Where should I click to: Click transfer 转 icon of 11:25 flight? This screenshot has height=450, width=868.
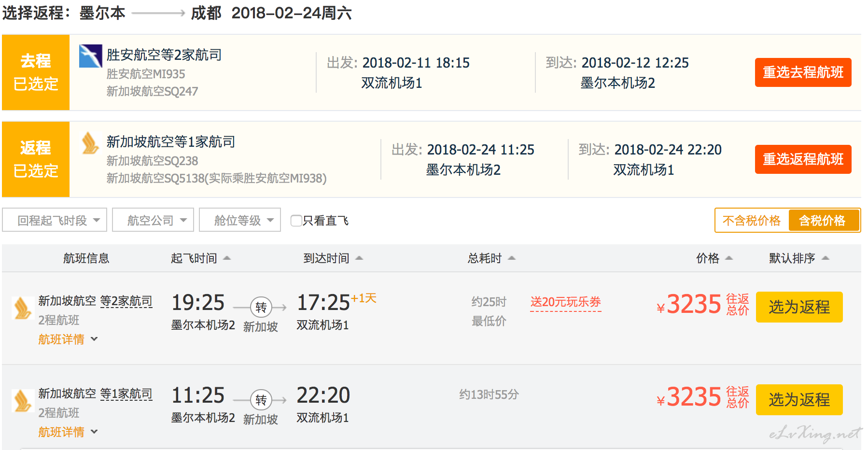[261, 400]
